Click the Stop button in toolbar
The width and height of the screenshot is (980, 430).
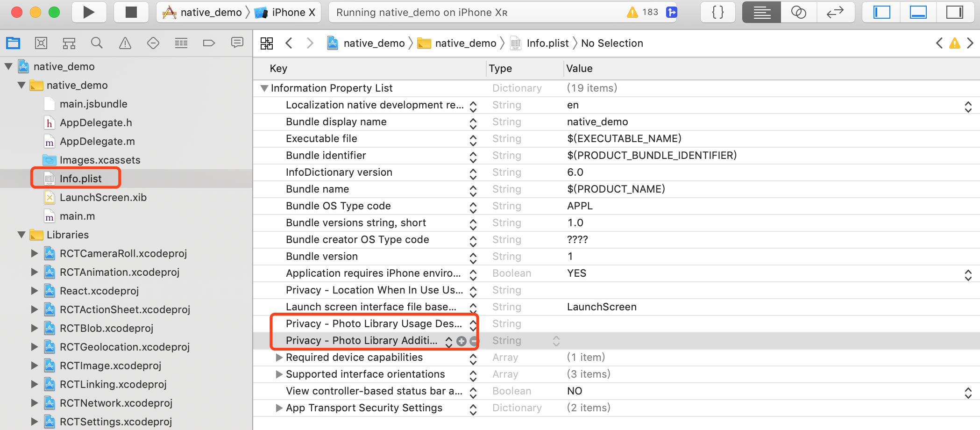coord(131,12)
